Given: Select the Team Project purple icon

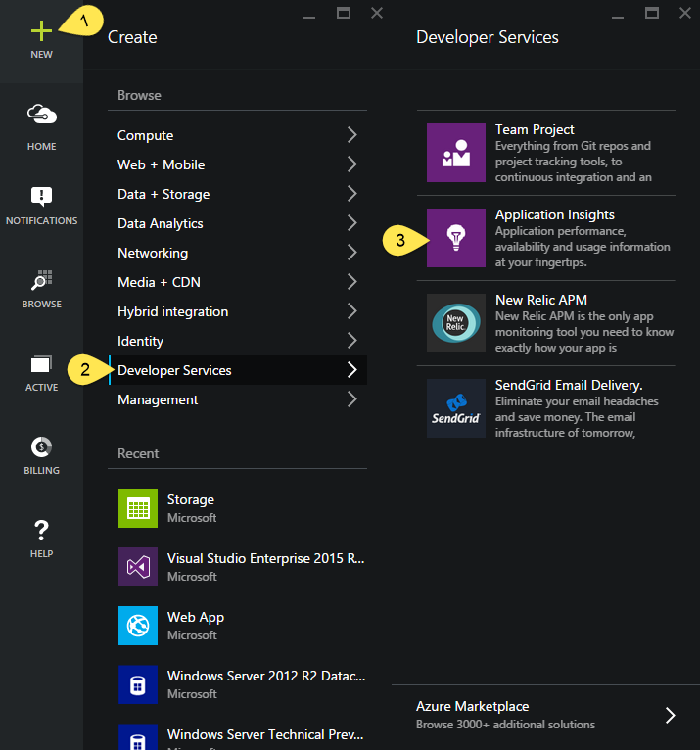Looking at the screenshot, I should click(456, 153).
